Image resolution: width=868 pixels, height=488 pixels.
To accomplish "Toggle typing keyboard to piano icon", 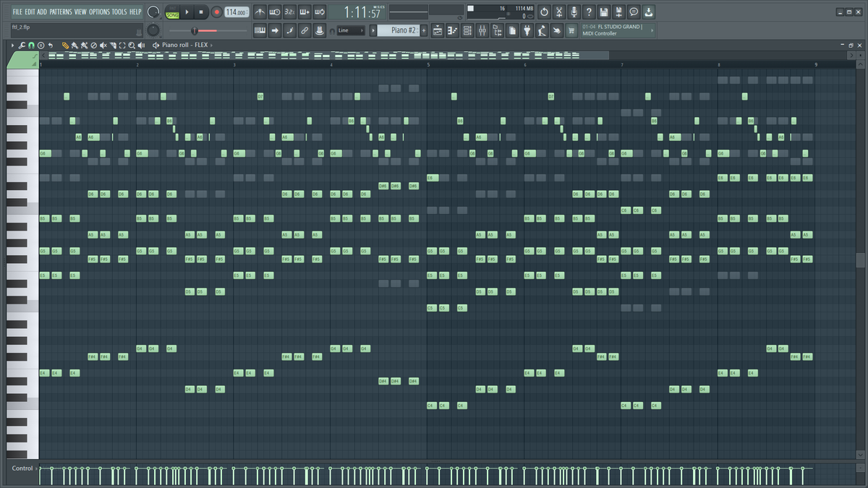I will (260, 30).
